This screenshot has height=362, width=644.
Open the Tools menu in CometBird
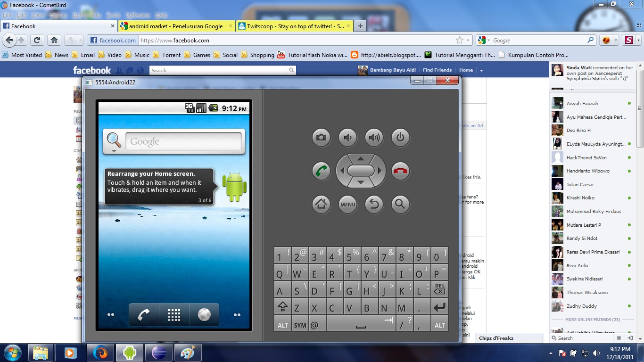(x=113, y=16)
